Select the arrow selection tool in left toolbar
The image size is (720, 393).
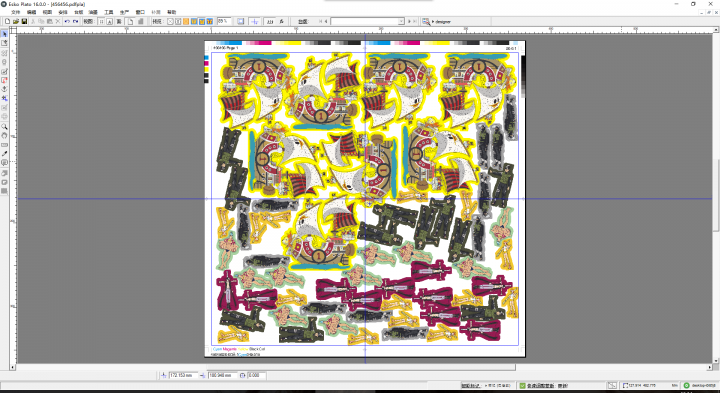tap(5, 34)
